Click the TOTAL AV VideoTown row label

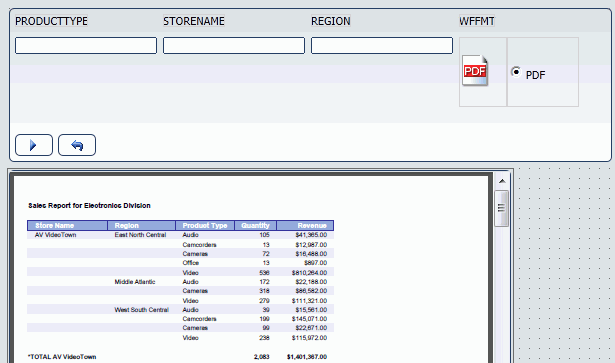click(x=62, y=357)
